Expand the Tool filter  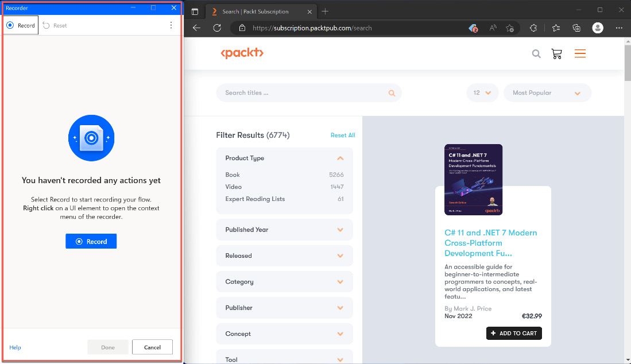(x=285, y=357)
